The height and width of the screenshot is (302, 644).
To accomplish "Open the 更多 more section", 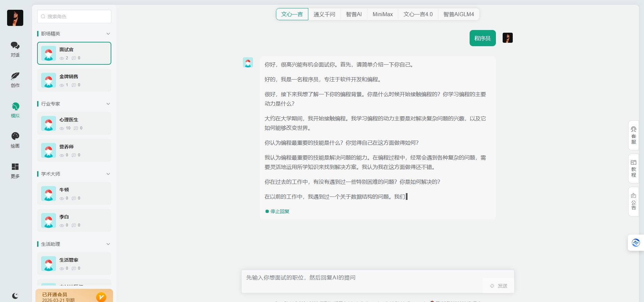I will click(x=15, y=171).
